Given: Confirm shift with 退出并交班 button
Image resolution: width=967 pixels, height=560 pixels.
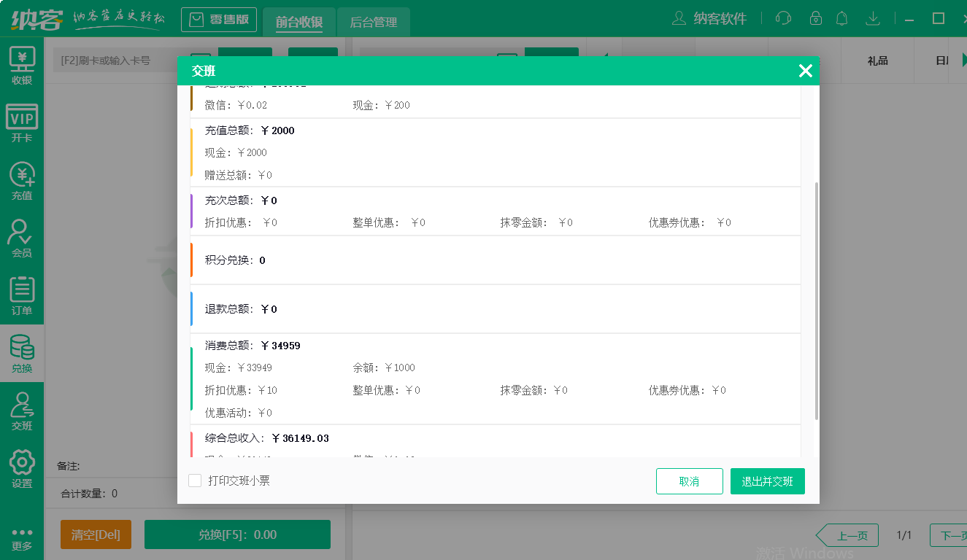Looking at the screenshot, I should tap(767, 481).
